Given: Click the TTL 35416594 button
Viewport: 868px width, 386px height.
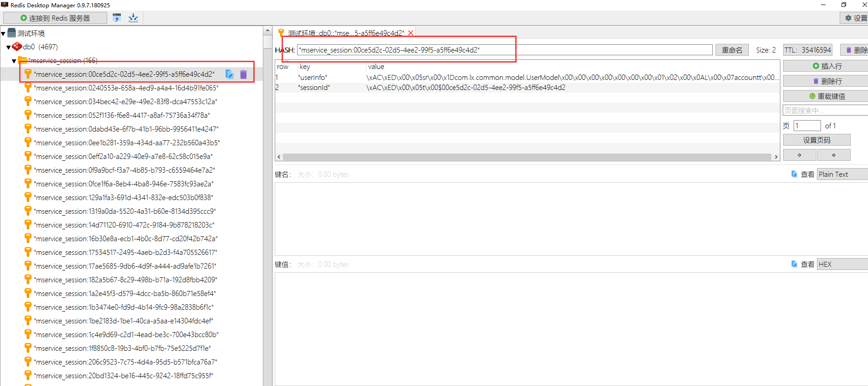Looking at the screenshot, I should tap(808, 50).
